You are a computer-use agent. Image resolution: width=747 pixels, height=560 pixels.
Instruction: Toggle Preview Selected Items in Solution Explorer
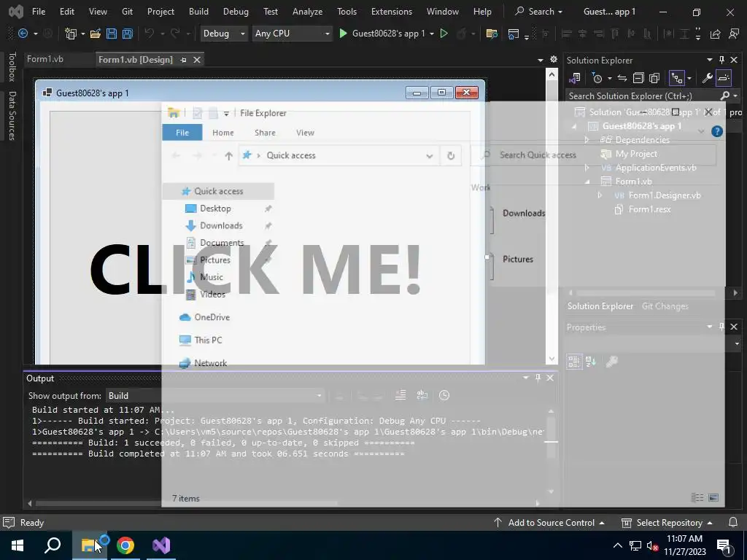(x=724, y=77)
